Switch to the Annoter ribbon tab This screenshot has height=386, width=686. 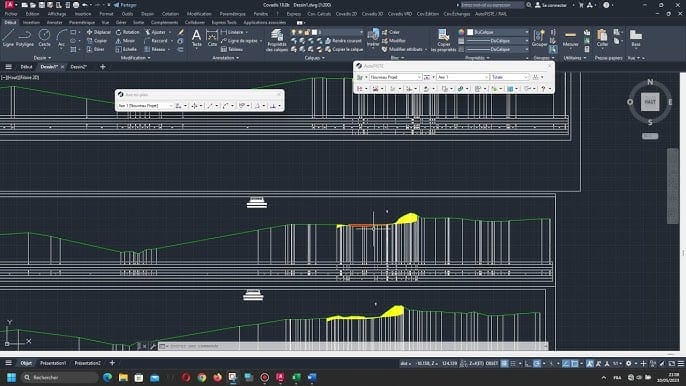pyautogui.click(x=54, y=22)
